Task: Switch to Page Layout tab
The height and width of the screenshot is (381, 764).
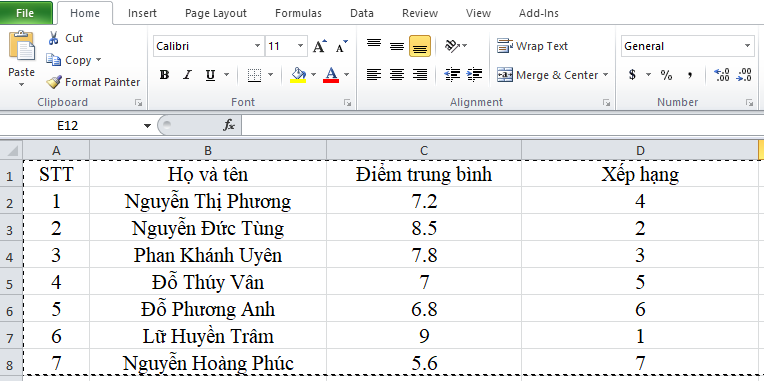Action: [x=216, y=13]
